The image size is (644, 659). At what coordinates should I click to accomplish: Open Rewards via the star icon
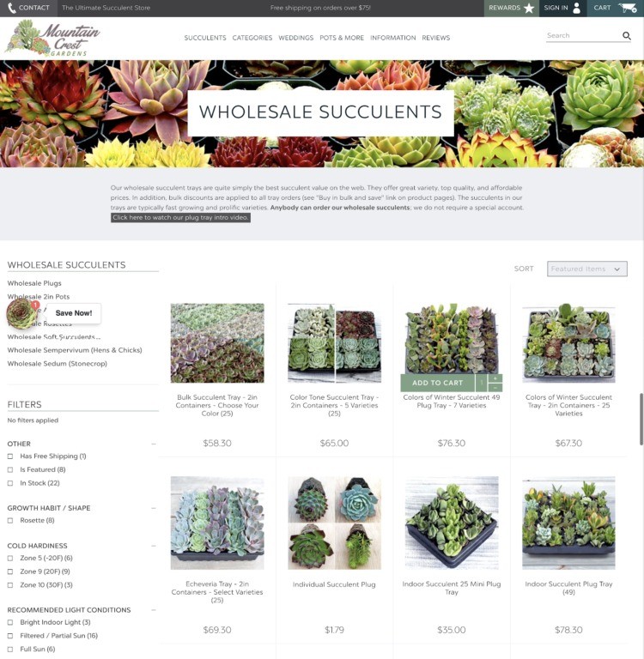[x=529, y=9]
